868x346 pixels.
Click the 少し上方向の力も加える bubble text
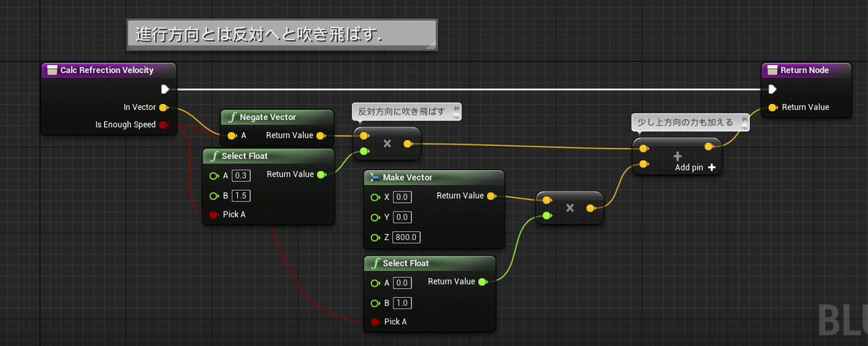[685, 123]
